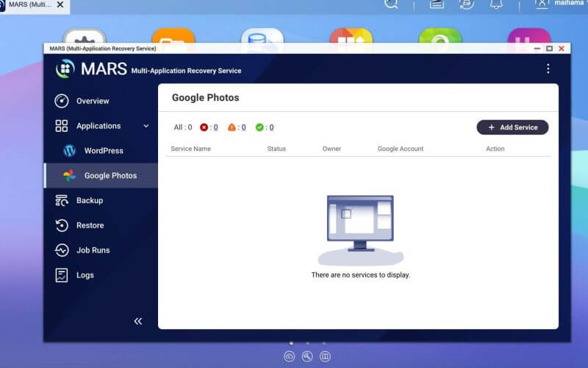Click the background tasks icon in top bar

pyautogui.click(x=437, y=4)
